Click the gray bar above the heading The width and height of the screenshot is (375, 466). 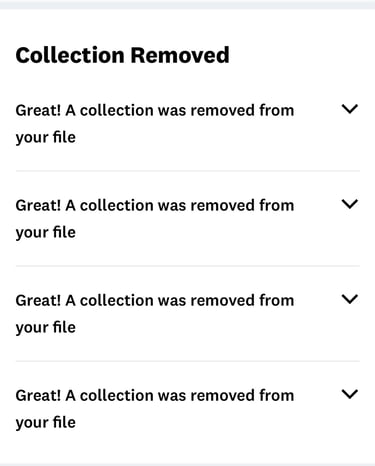click(187, 4)
